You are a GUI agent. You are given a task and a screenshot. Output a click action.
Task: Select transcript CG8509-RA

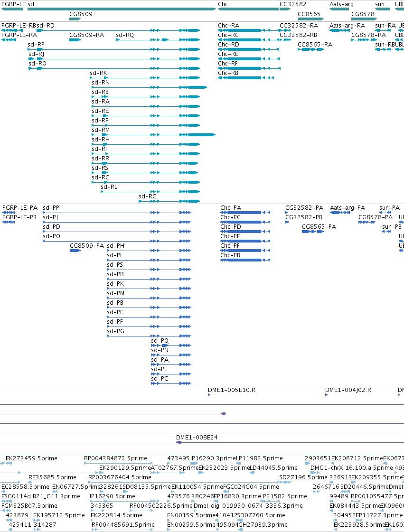tap(75, 40)
